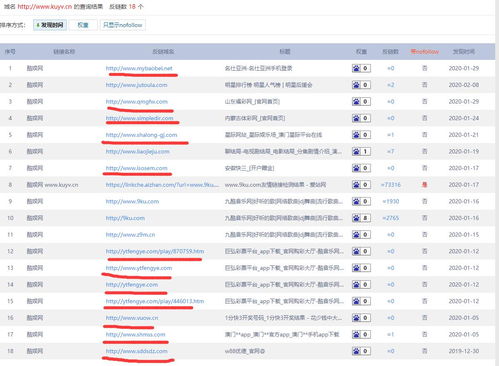The width and height of the screenshot is (499, 366).
Task: Open the www.mybaobei.net backlink
Action: coord(139,68)
